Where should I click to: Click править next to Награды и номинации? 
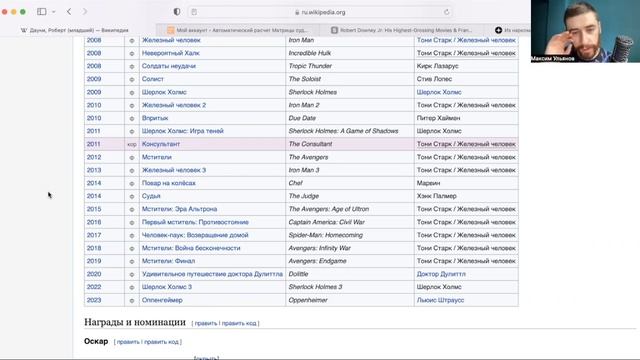coord(206,323)
